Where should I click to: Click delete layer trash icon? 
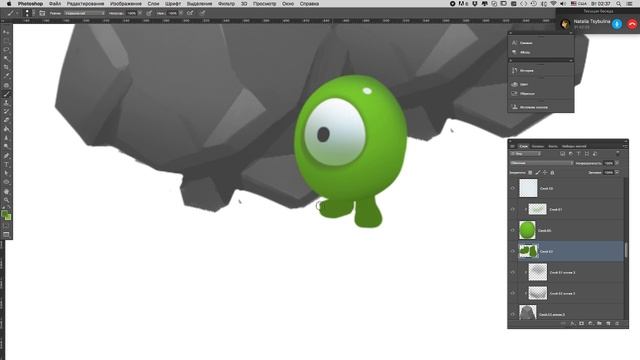pos(617,323)
